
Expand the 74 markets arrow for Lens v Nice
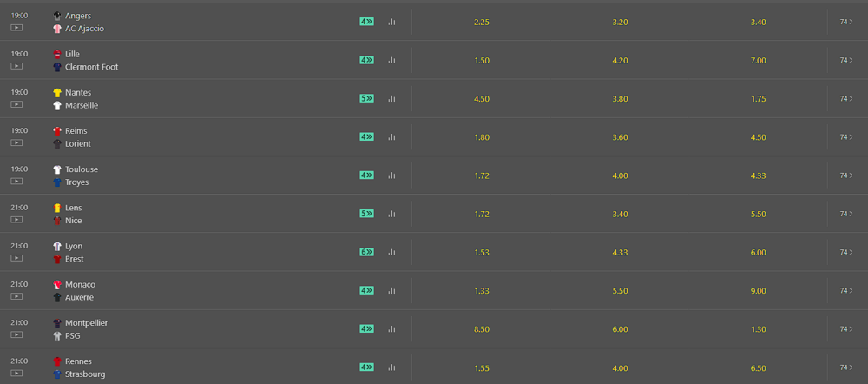tap(845, 214)
